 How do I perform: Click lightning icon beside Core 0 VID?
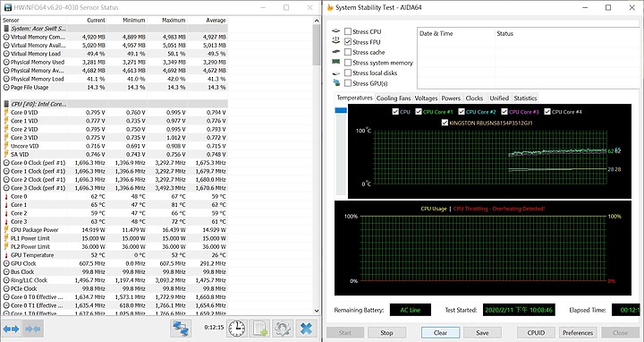(x=6, y=112)
